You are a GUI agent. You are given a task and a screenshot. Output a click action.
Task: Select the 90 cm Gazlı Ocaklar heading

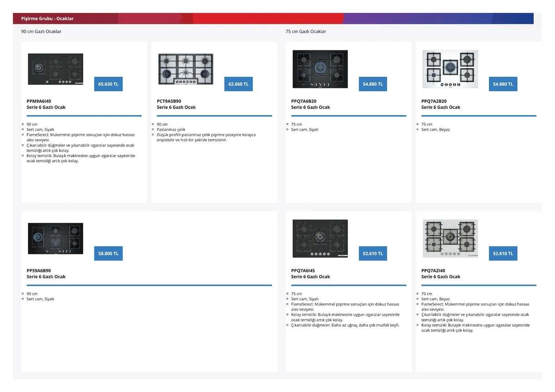pyautogui.click(x=41, y=31)
